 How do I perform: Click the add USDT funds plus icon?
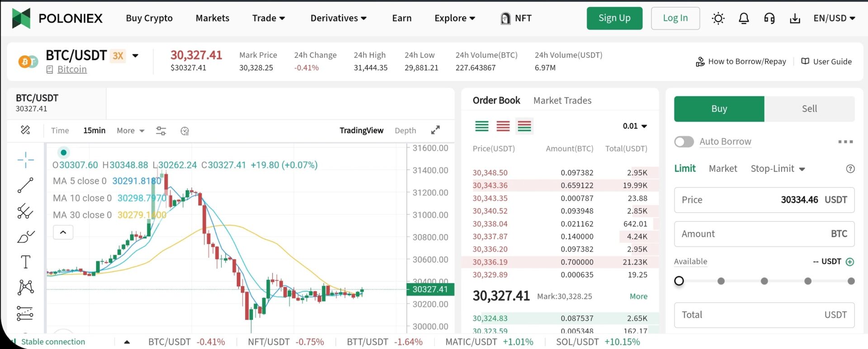pyautogui.click(x=850, y=262)
